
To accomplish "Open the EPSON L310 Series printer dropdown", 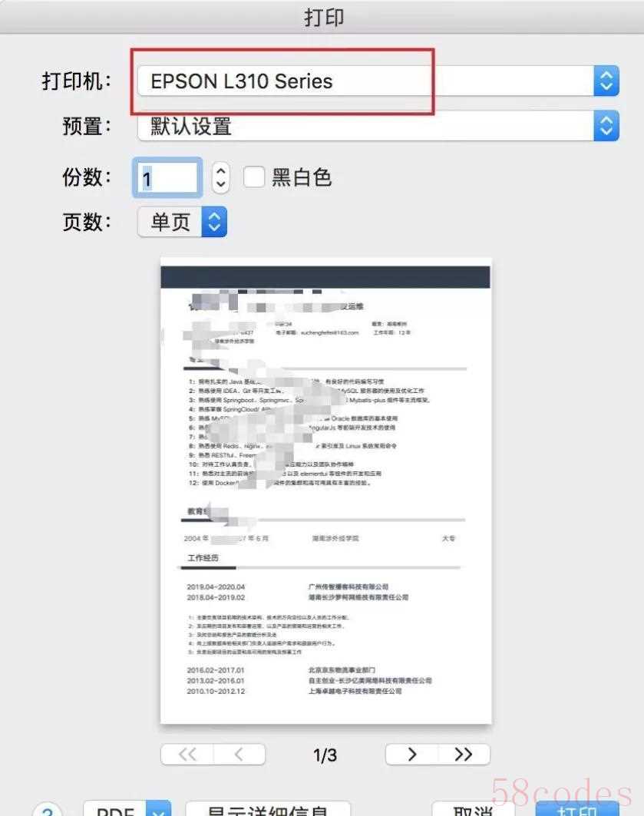I will tap(378, 81).
